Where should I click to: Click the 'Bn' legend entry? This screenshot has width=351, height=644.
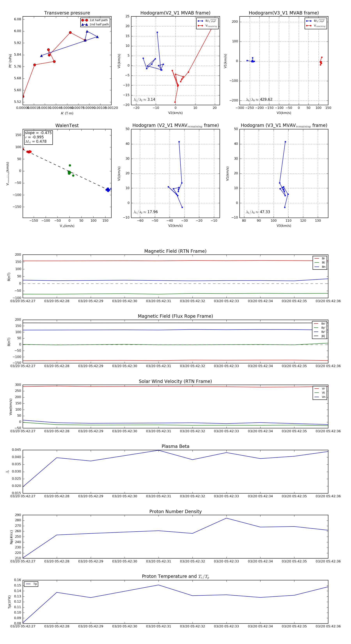coord(320,267)
